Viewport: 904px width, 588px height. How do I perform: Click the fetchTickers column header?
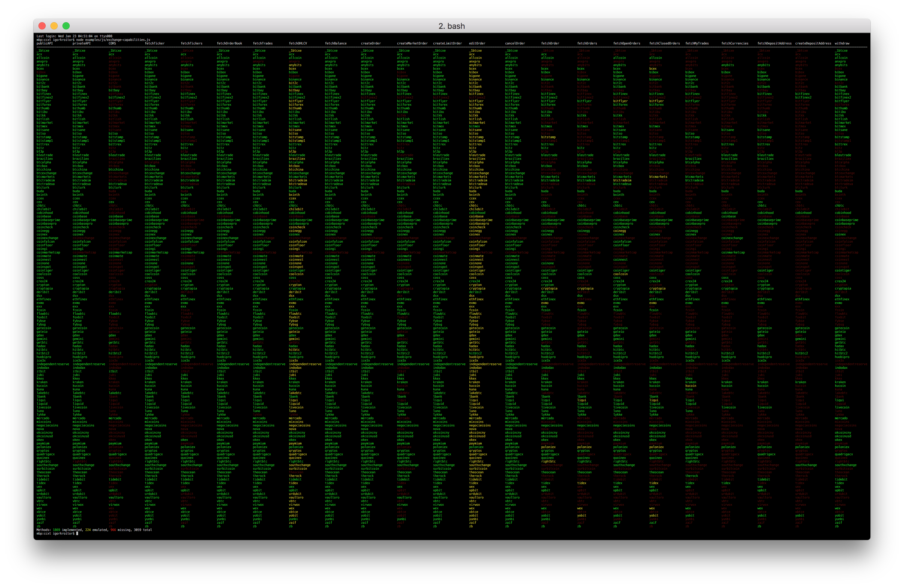[x=191, y=43]
